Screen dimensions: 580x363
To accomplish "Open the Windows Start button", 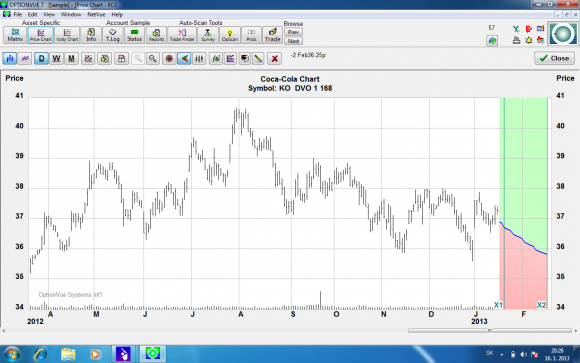I will coord(11,354).
